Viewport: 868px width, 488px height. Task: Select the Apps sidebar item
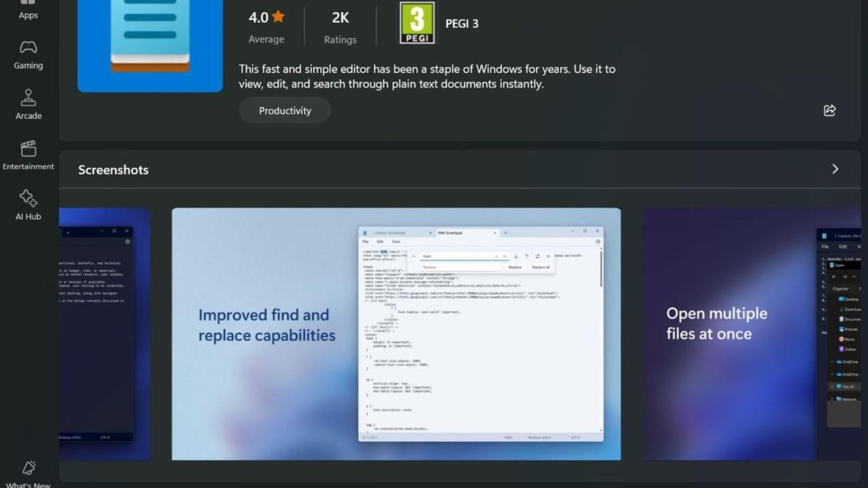[28, 9]
